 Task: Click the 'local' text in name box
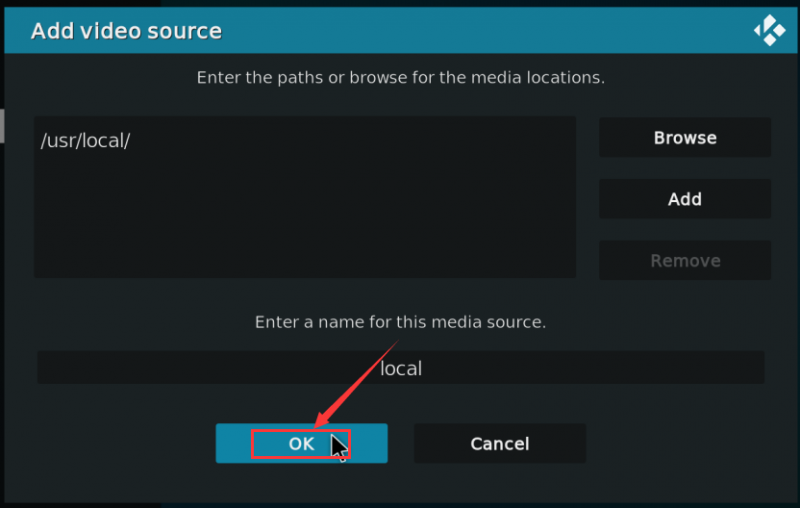(x=401, y=368)
